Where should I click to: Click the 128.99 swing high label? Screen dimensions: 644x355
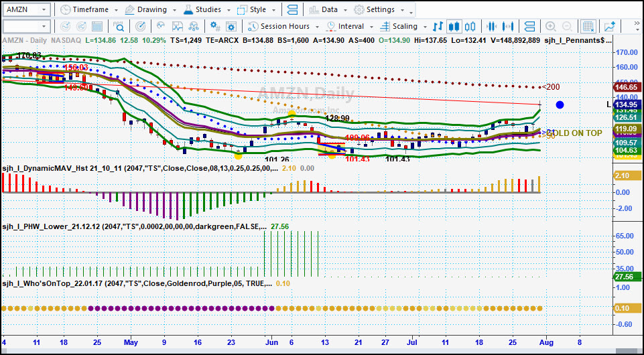point(337,119)
